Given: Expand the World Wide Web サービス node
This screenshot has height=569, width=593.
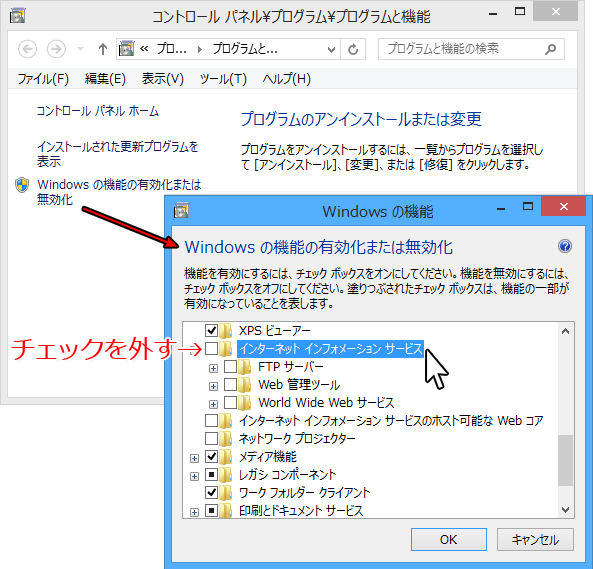Looking at the screenshot, I should (213, 405).
